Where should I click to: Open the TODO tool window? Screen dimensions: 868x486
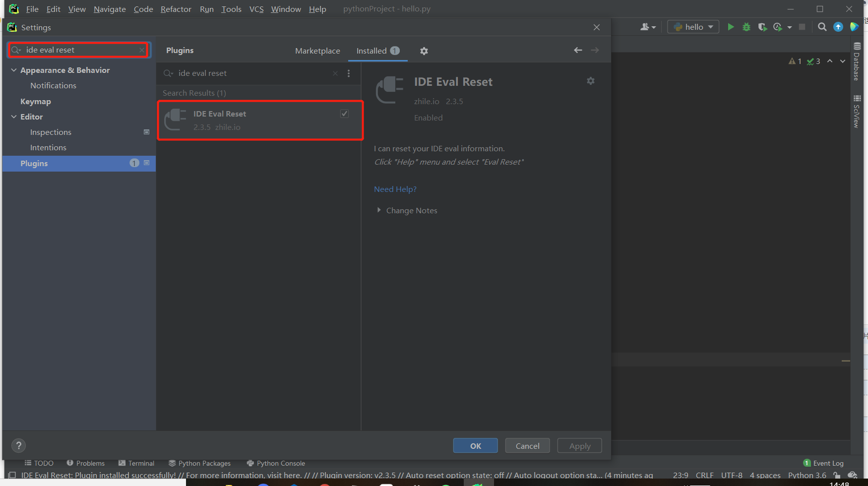(39, 463)
